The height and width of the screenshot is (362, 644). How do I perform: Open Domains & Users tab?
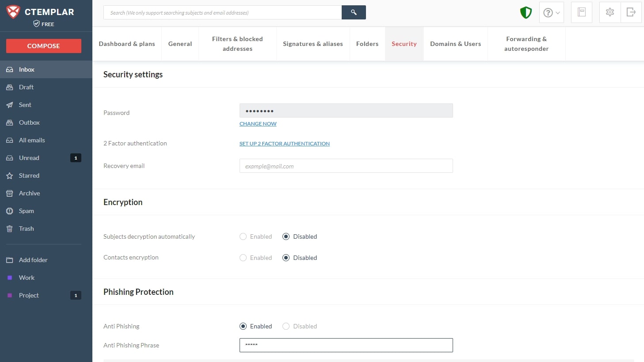[456, 44]
